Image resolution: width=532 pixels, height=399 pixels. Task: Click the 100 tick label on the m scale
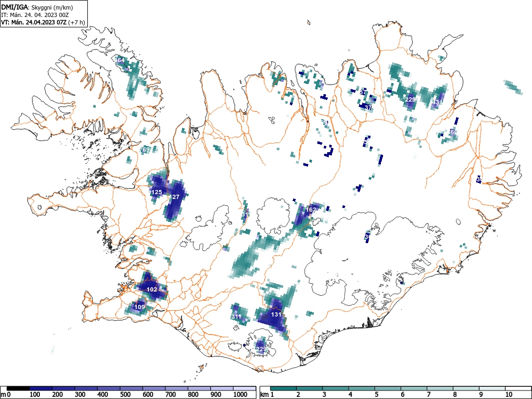point(35,394)
